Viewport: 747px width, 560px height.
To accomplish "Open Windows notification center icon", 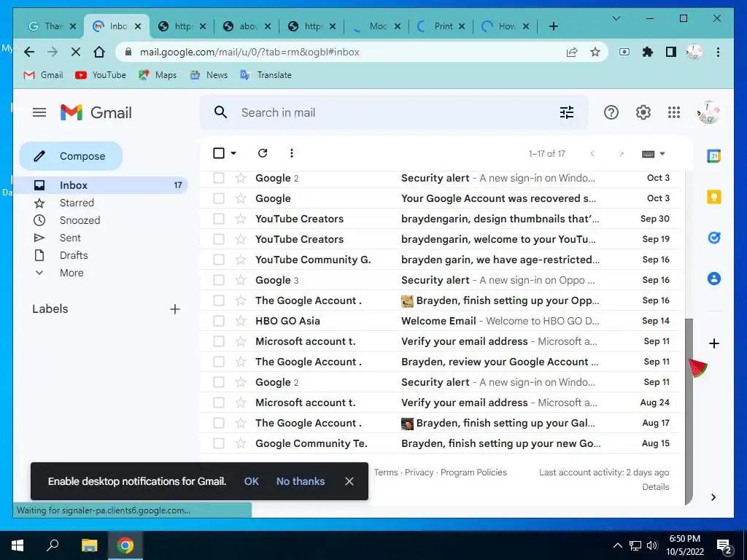I will tap(724, 547).
